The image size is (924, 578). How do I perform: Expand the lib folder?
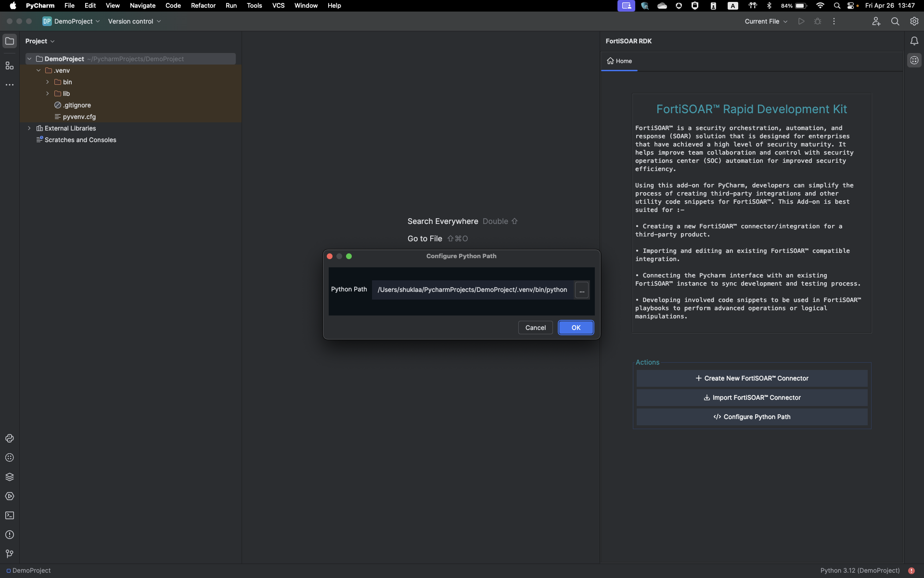[x=48, y=93]
